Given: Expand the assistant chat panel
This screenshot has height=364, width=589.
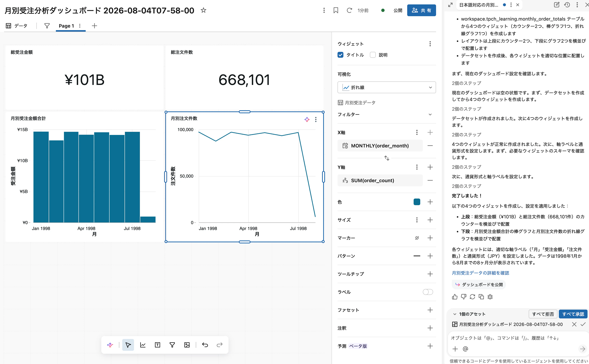Looking at the screenshot, I should tap(450, 5).
